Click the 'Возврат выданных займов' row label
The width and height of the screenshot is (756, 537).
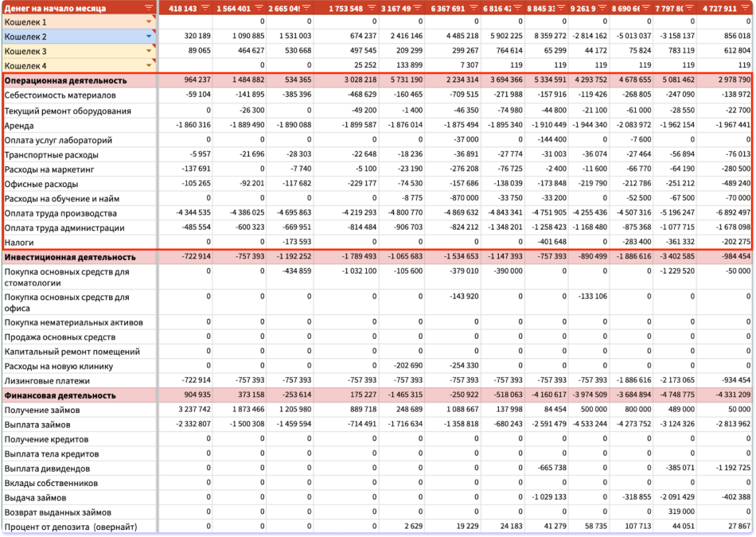tap(58, 512)
